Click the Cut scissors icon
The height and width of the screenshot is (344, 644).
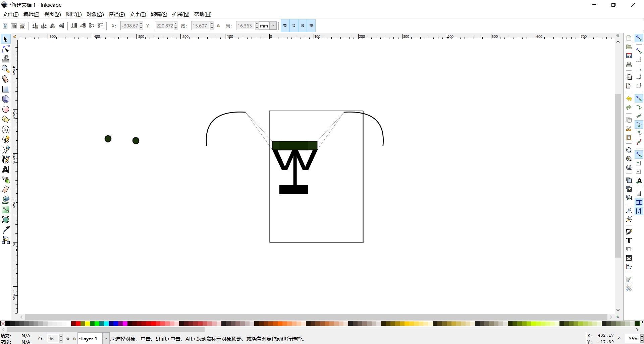(629, 129)
